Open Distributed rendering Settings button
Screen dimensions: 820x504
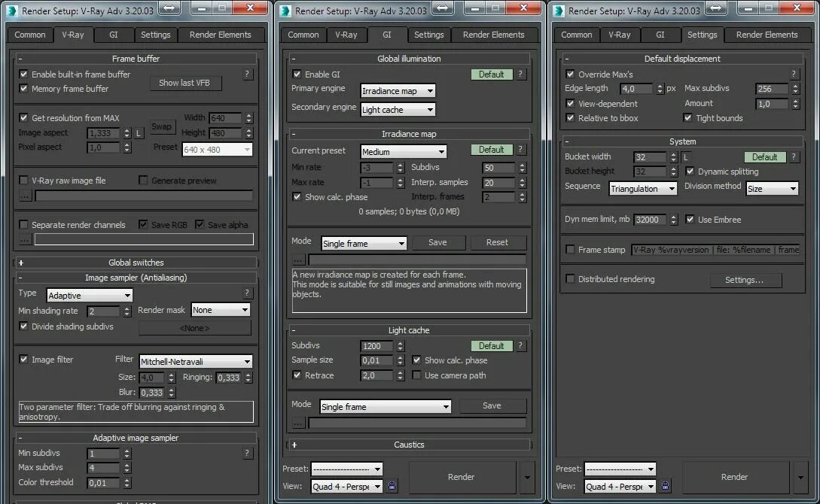click(745, 280)
